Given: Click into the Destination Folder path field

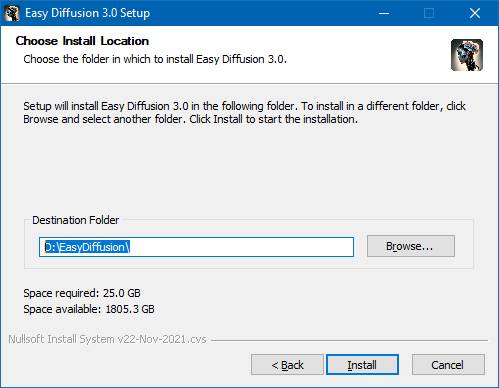Looking at the screenshot, I should pyautogui.click(x=196, y=247).
